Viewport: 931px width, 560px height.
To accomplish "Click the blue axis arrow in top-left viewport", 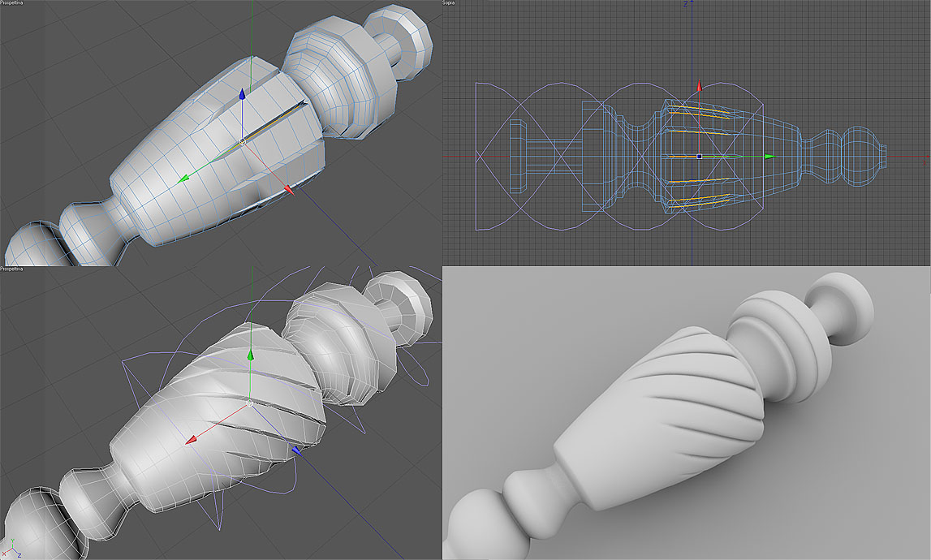I will point(242,94).
